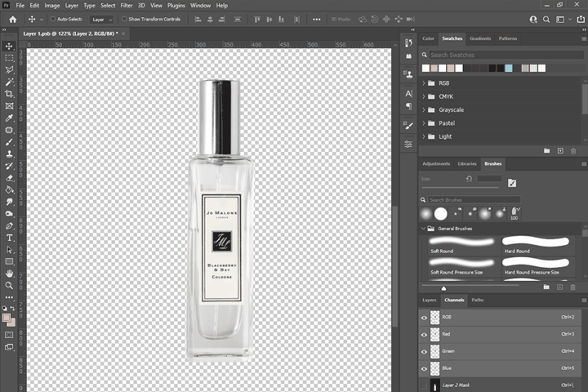Close the Layer 1.psb document tab
This screenshot has height=392, width=588.
pos(123,33)
